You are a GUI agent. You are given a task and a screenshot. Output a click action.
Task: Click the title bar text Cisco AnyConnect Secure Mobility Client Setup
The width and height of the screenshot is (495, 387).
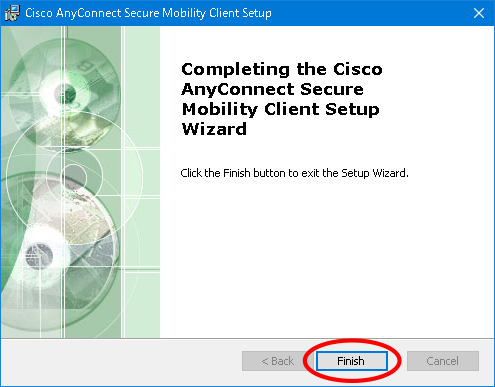point(148,13)
